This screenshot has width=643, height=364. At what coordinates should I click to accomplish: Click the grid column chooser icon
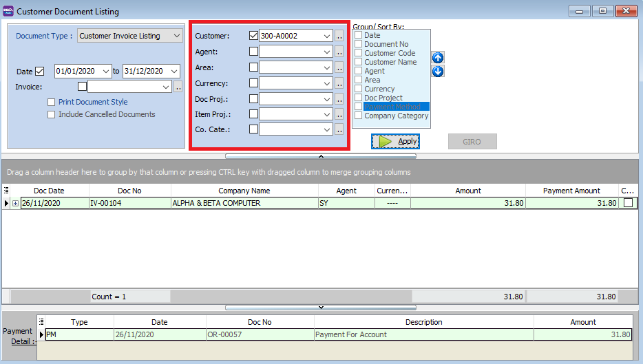click(x=6, y=191)
